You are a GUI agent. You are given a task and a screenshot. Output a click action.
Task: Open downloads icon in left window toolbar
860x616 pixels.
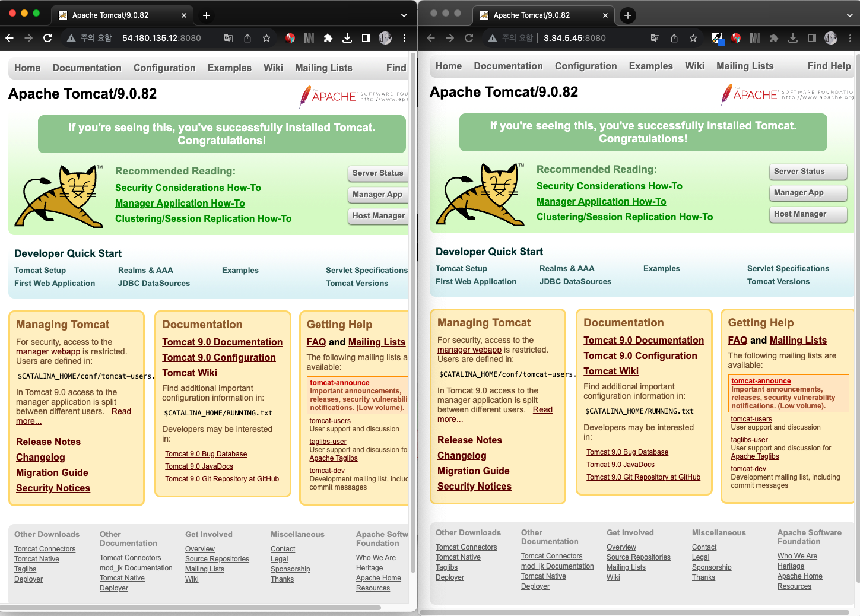point(347,38)
